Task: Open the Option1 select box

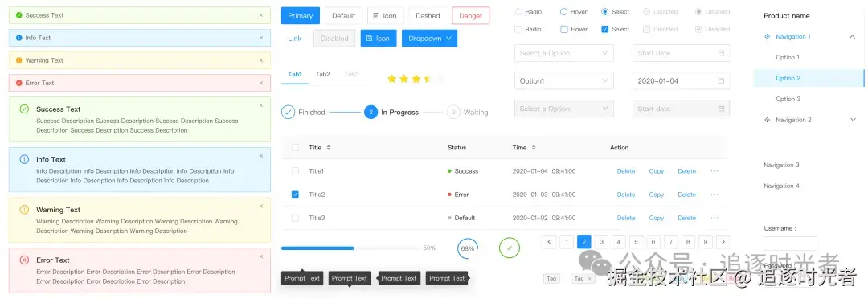Action: pyautogui.click(x=563, y=81)
